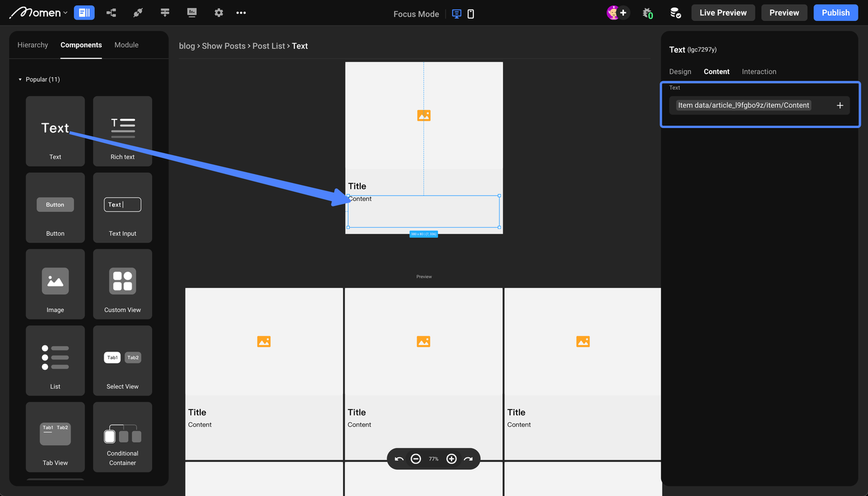Toggle Focus Mode
The height and width of the screenshot is (496, 868).
click(x=416, y=14)
